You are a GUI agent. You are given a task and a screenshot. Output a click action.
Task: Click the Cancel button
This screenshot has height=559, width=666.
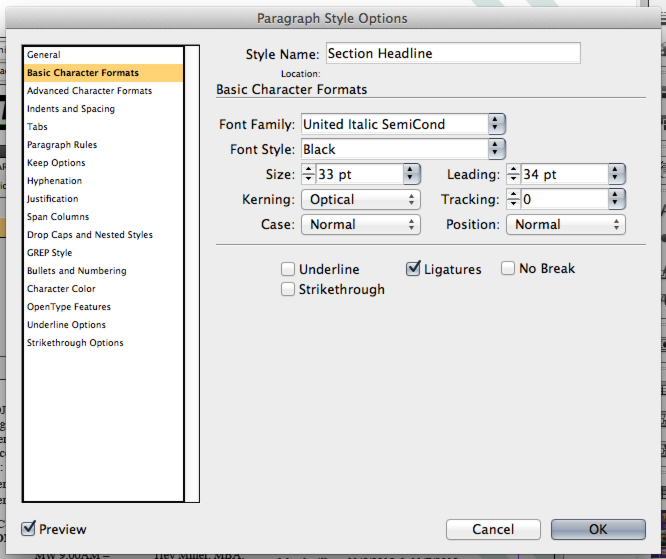pos(493,529)
